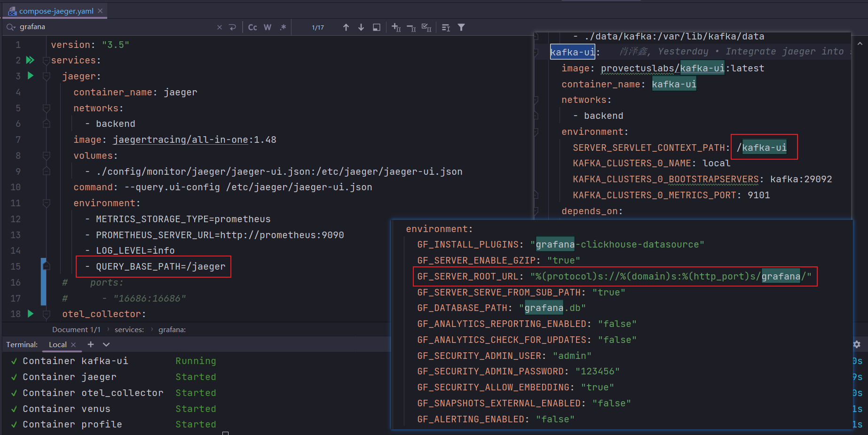Insert new line in search field
This screenshot has height=435, width=868.
[x=232, y=27]
